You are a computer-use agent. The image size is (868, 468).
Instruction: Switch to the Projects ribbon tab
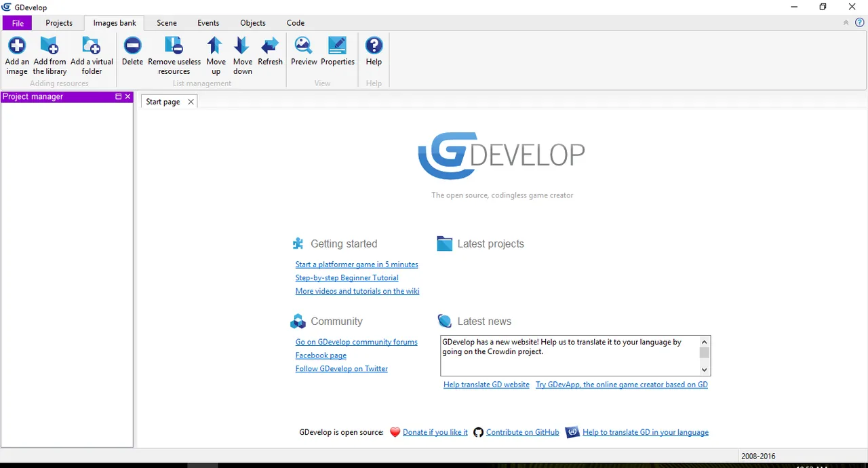59,23
